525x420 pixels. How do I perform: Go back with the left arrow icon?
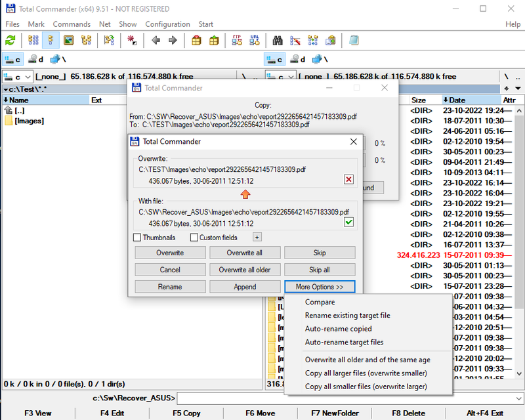tap(156, 41)
